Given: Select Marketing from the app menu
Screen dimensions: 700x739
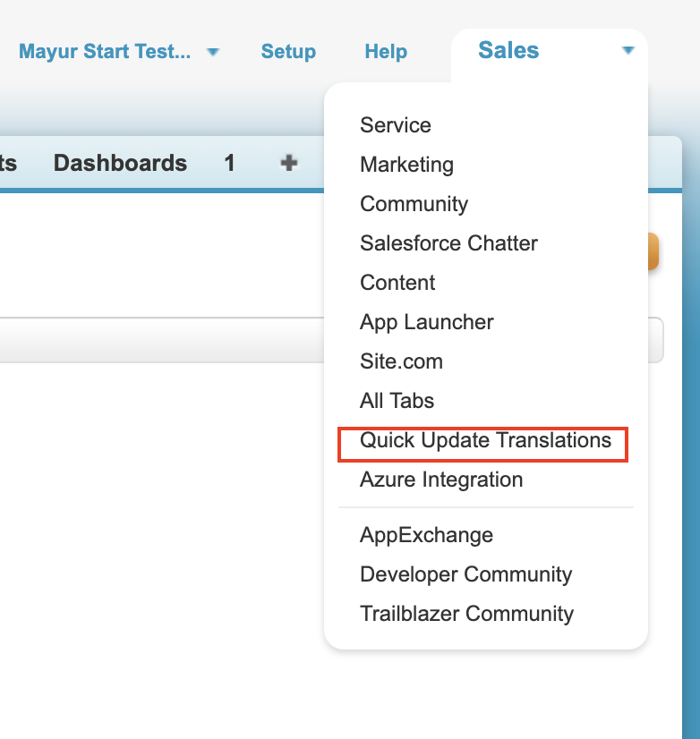Looking at the screenshot, I should click(406, 165).
